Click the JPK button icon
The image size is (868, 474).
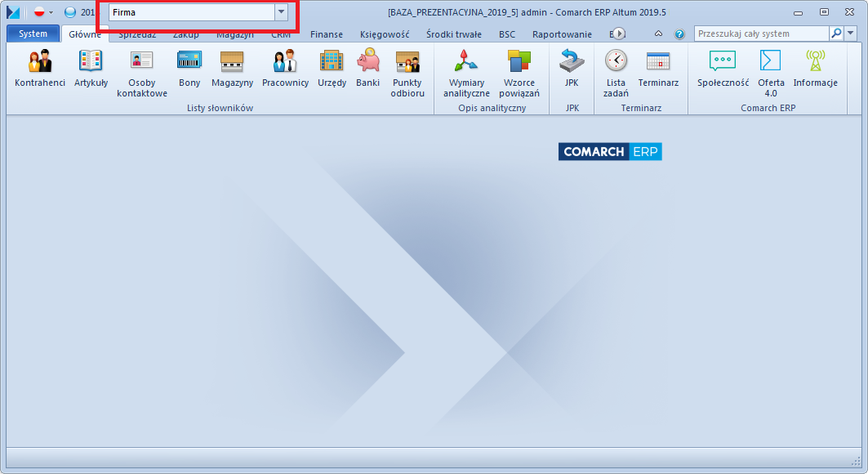tap(572, 61)
